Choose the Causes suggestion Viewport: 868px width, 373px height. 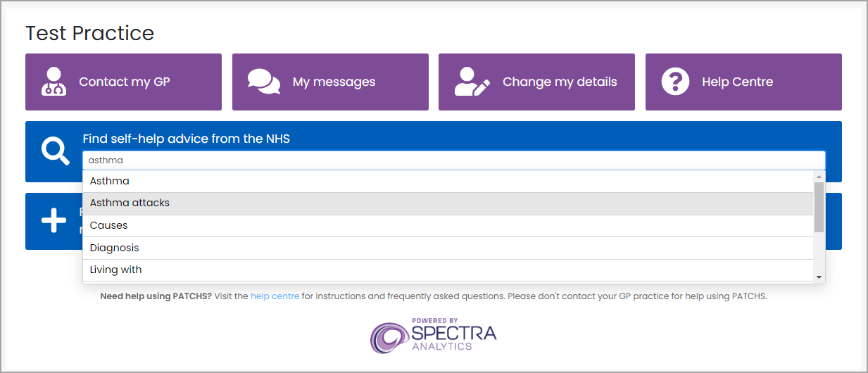coord(448,226)
